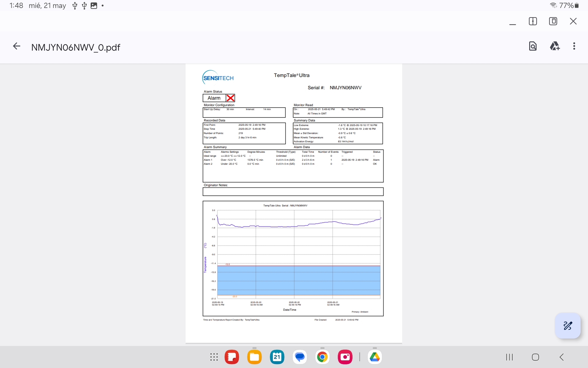Switch to split-screen view icon

[533, 21]
